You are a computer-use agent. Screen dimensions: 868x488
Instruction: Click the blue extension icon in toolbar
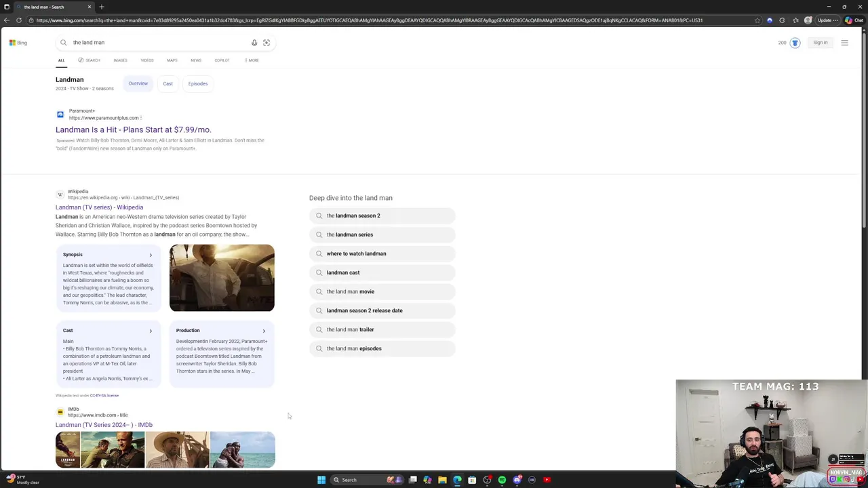pos(770,20)
